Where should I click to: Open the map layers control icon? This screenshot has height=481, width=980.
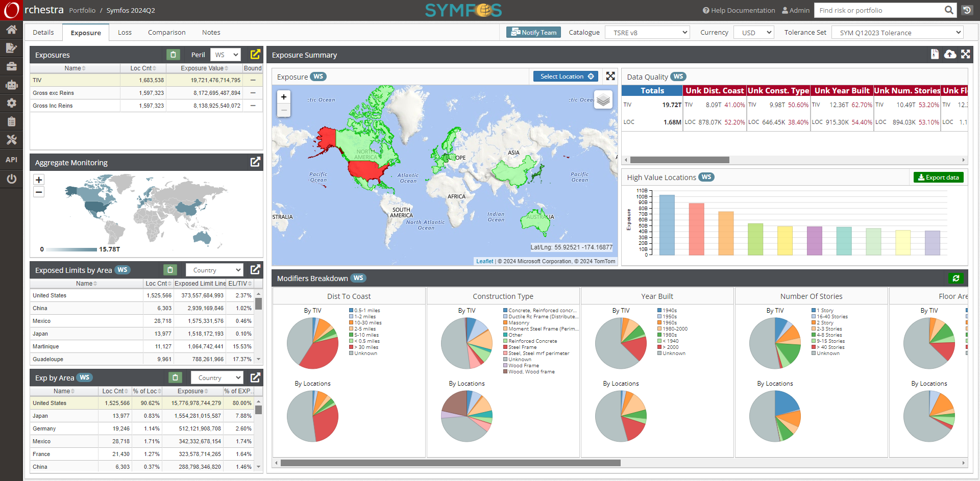(603, 99)
